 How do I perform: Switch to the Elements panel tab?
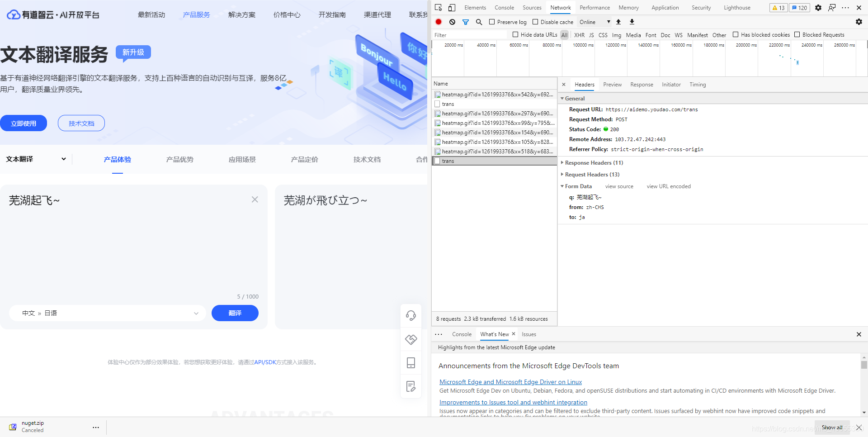click(475, 8)
